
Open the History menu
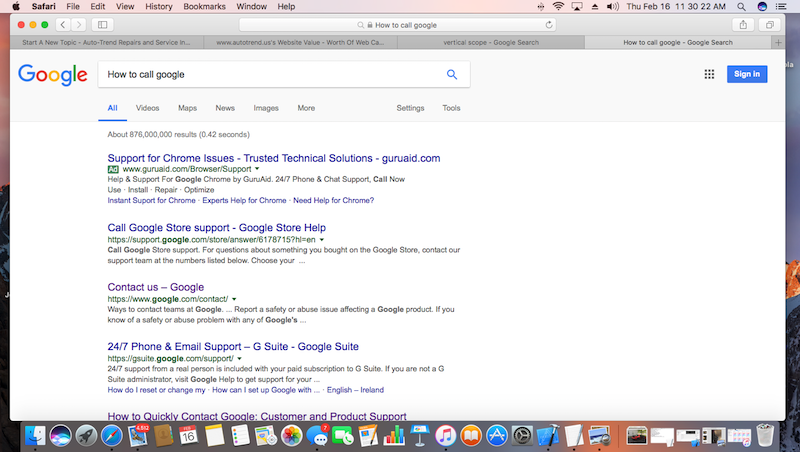(x=159, y=7)
